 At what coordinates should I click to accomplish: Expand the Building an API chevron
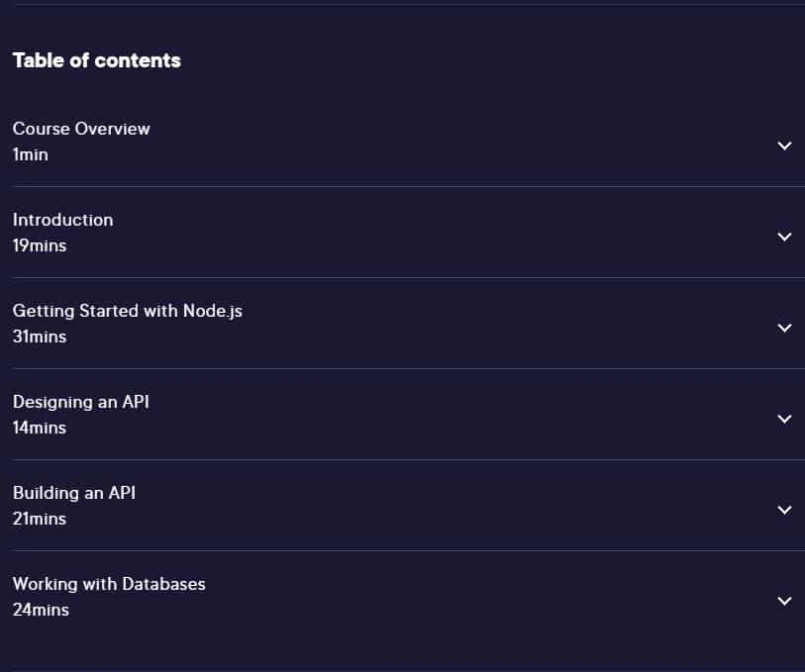pos(784,510)
